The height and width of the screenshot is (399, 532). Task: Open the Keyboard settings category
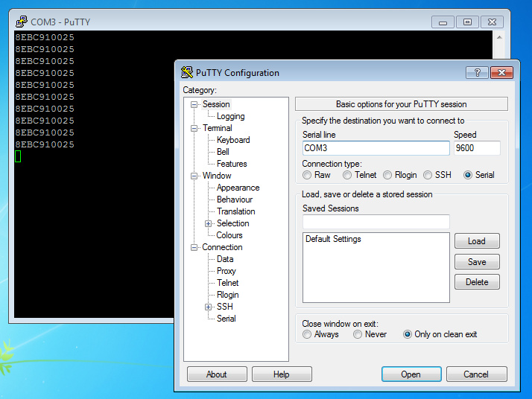[x=233, y=140]
